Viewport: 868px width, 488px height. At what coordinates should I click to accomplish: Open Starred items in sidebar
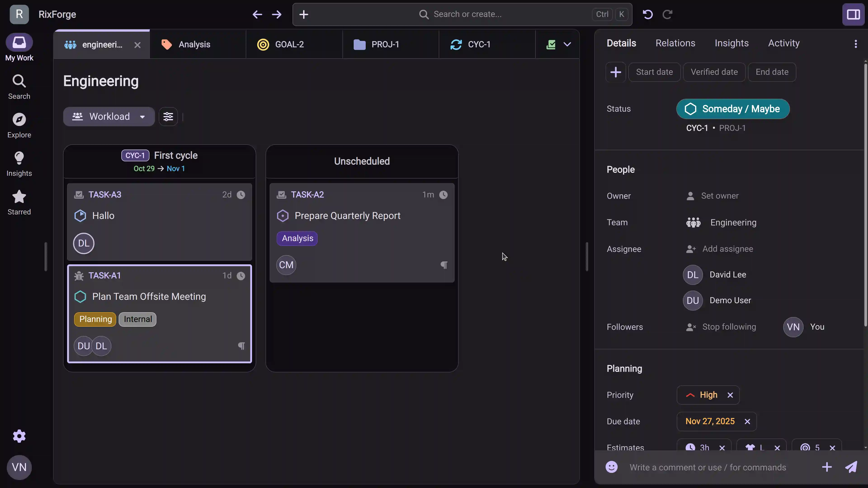19,197
